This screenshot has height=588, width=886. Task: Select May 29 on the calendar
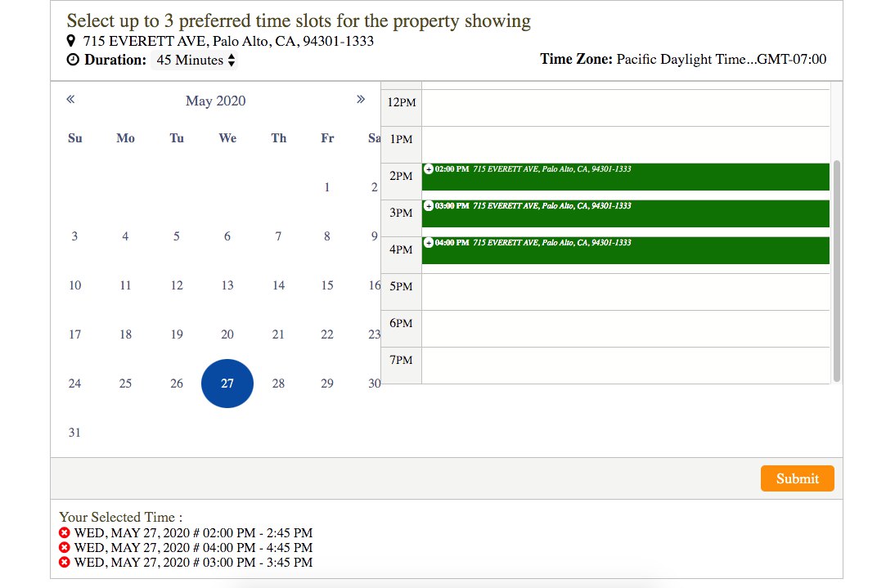tap(327, 384)
